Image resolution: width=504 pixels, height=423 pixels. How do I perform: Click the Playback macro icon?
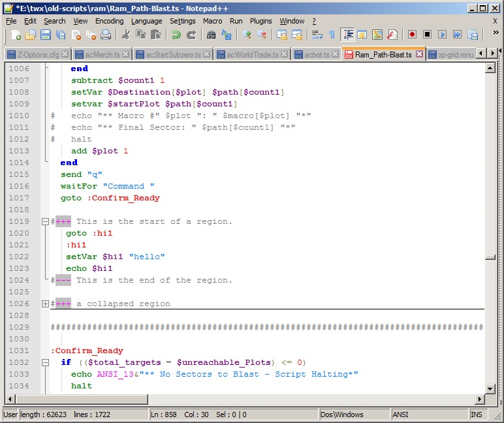(x=442, y=35)
